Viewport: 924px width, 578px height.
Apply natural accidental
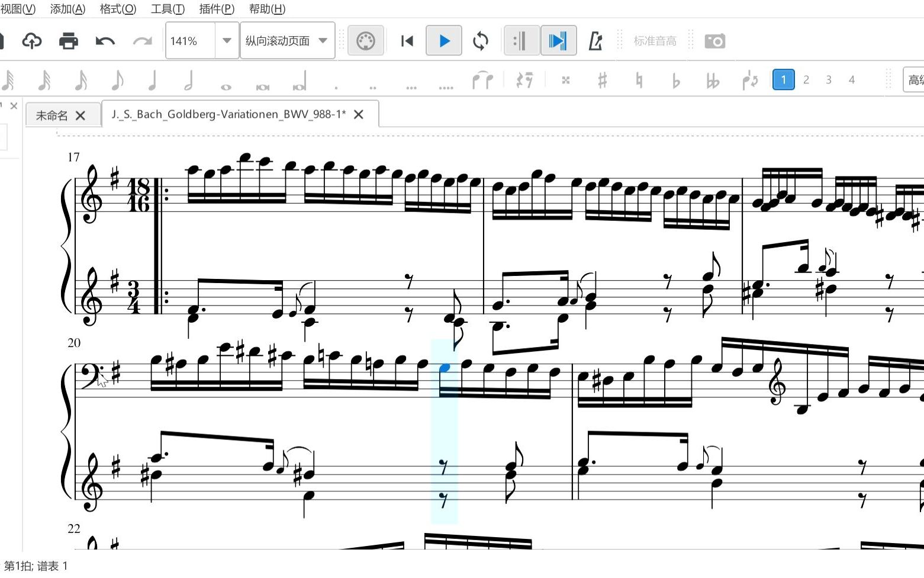639,80
